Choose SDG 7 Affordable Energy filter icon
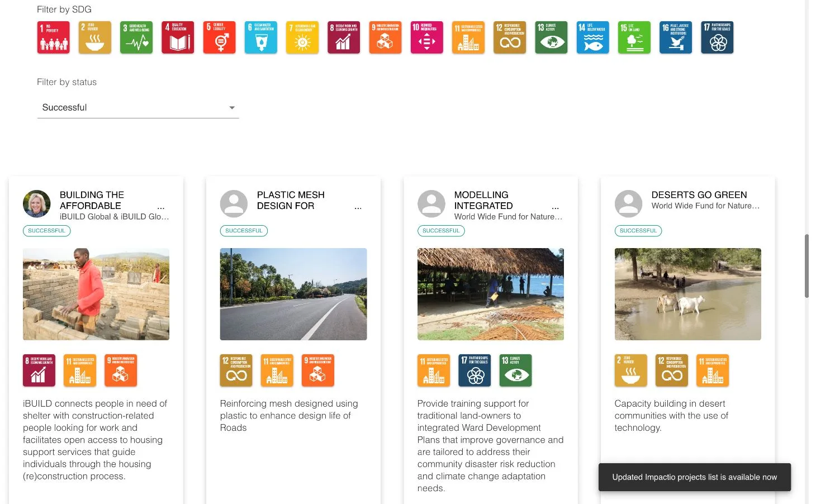816x504 pixels. 302,37
